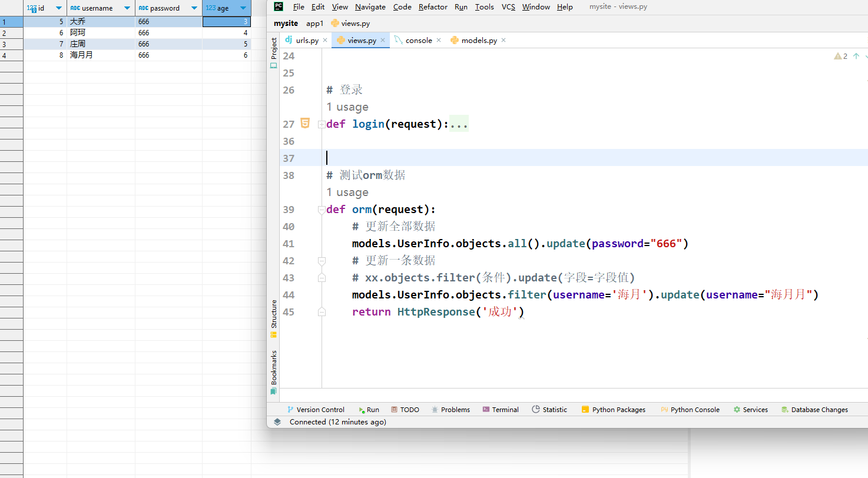Open the Run menu in menu bar
Screen dimensions: 868x478
click(x=461, y=7)
